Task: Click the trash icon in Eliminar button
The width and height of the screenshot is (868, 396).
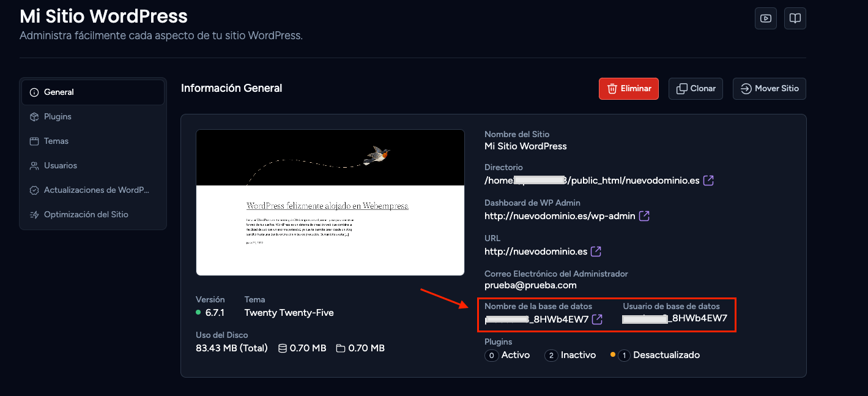Action: click(612, 89)
